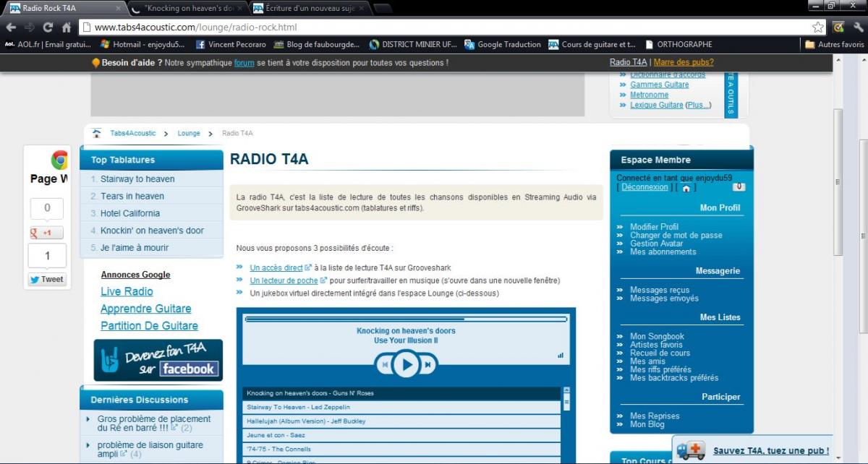Open Tears in heaven tablature

132,196
